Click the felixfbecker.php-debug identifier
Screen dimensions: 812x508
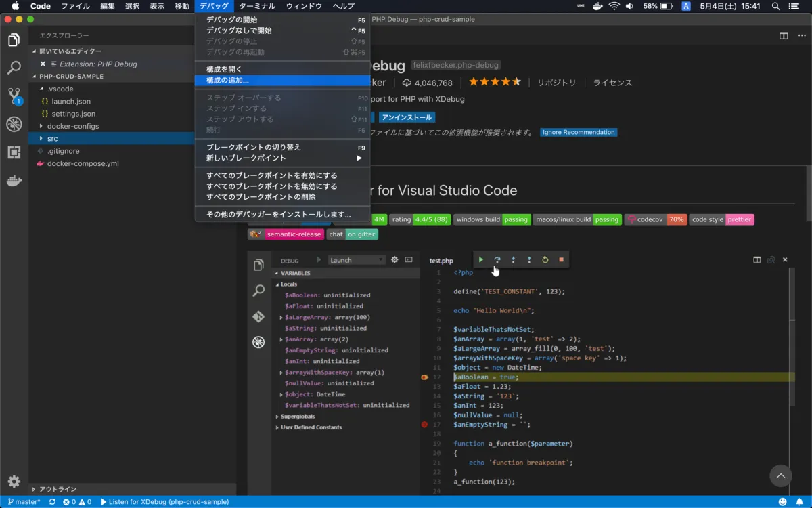click(455, 65)
